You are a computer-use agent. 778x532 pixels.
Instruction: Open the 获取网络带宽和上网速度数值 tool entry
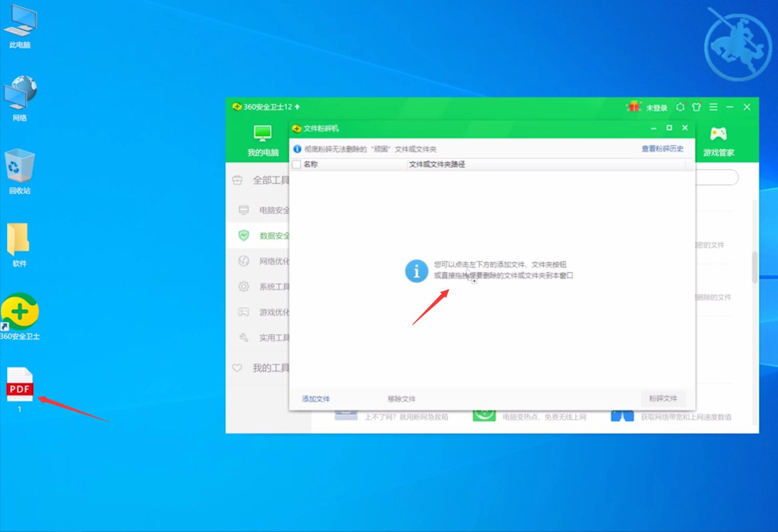672,415
